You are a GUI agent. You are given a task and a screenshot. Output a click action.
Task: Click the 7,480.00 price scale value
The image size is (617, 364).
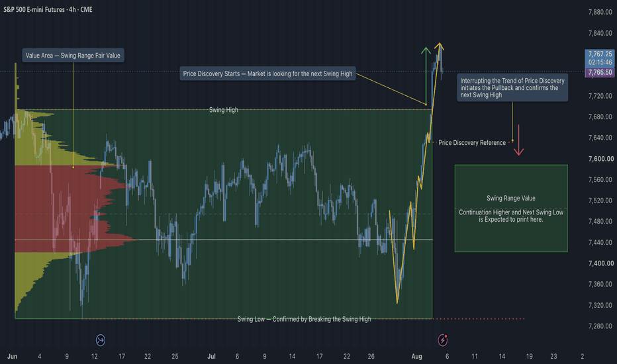coord(600,221)
